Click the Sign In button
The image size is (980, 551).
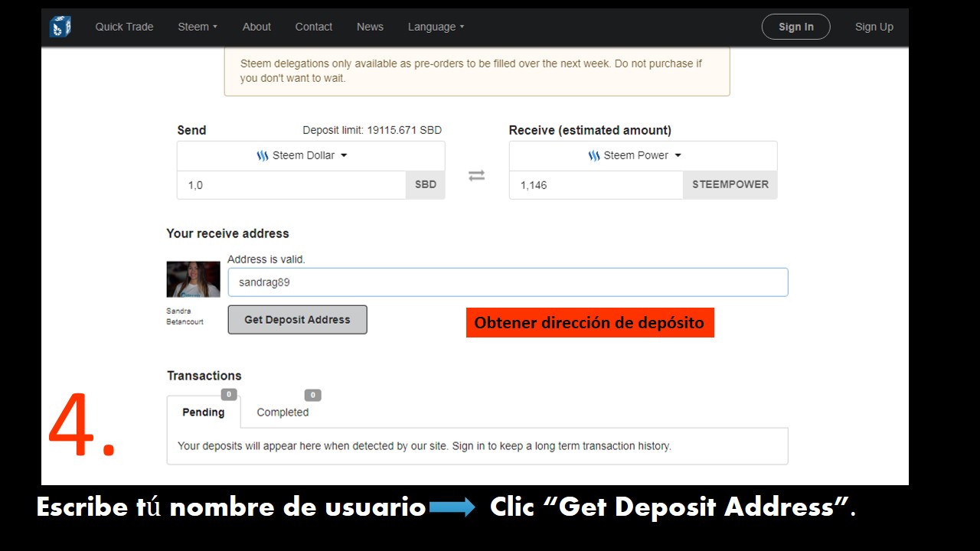point(796,27)
